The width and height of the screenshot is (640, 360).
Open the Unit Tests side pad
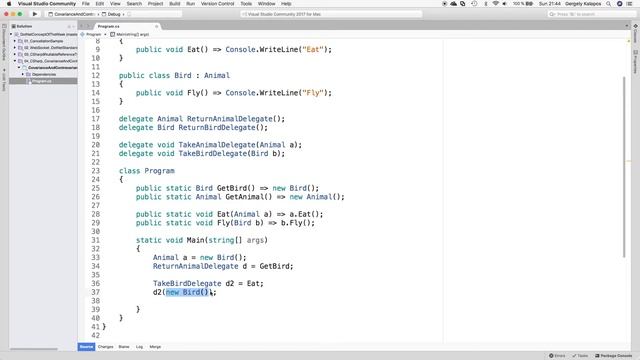tap(4, 80)
